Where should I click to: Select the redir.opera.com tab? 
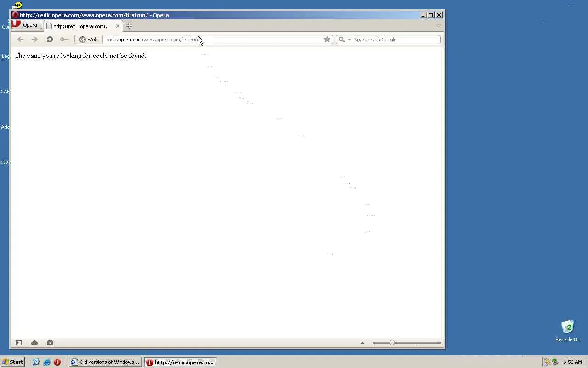(x=83, y=26)
